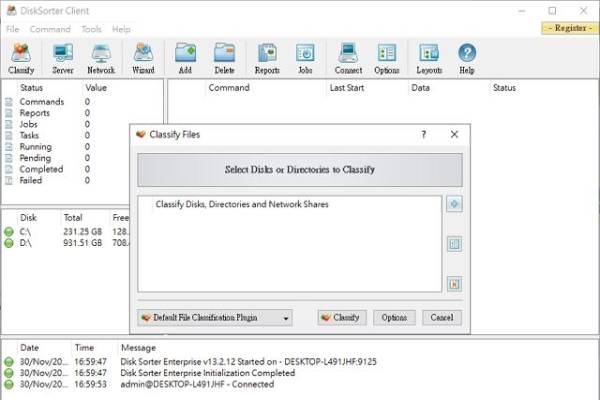Open the Tools menu

click(91, 29)
